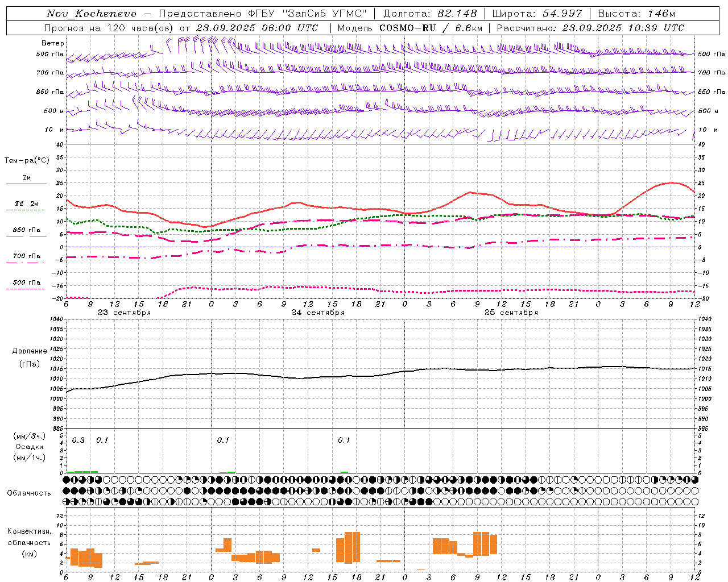
Task: Click the red line sample under the 2м legend
Action: pyautogui.click(x=26, y=184)
